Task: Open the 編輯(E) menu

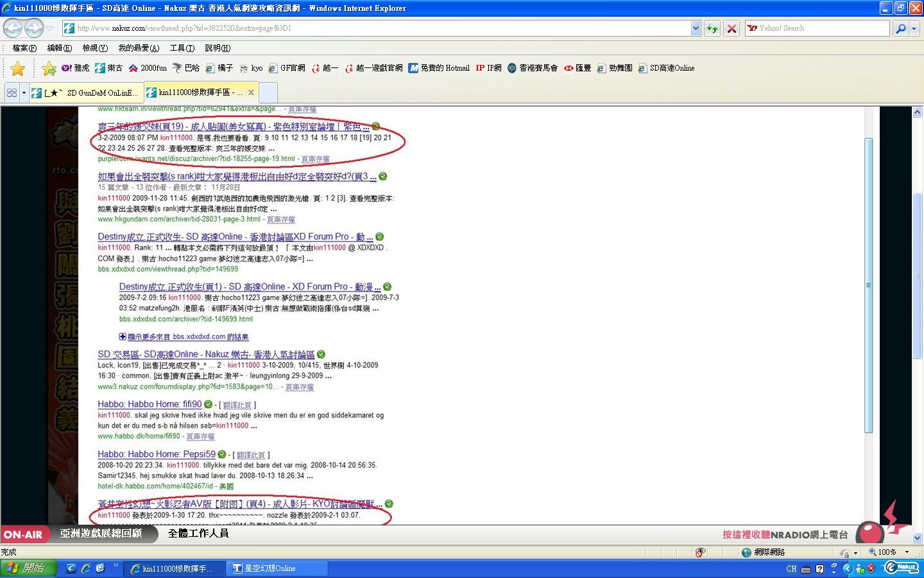Action: 59,48
